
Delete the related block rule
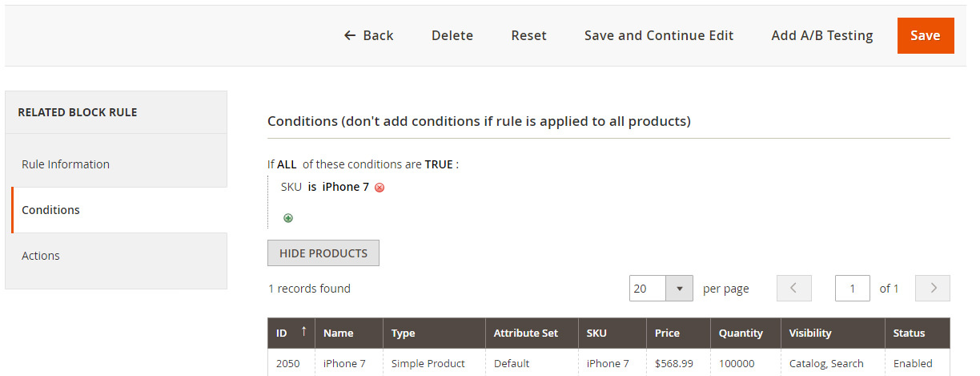click(x=452, y=35)
